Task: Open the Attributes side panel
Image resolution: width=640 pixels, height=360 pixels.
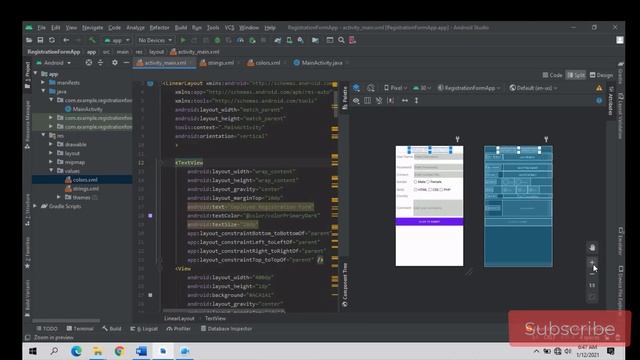Action: pos(611,100)
